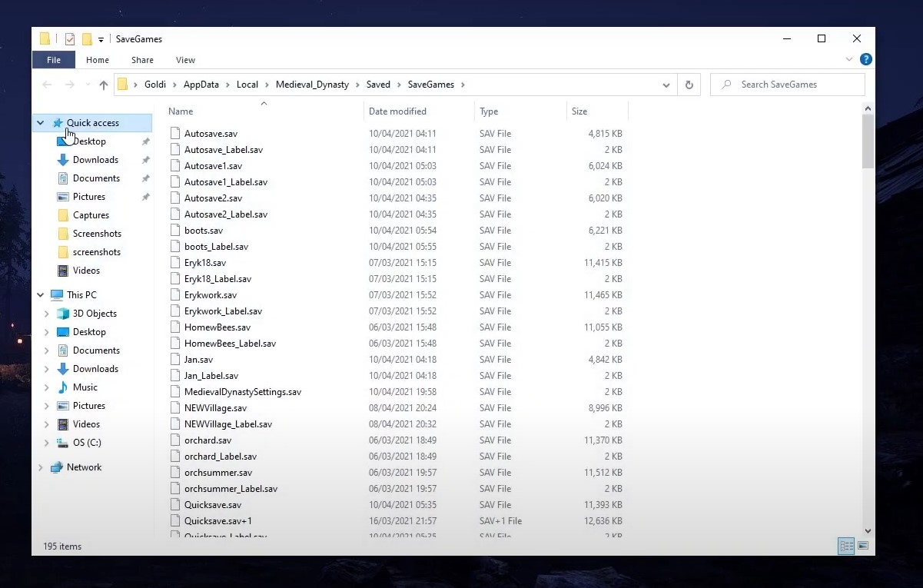Click the Music note icon under This PC

point(64,387)
